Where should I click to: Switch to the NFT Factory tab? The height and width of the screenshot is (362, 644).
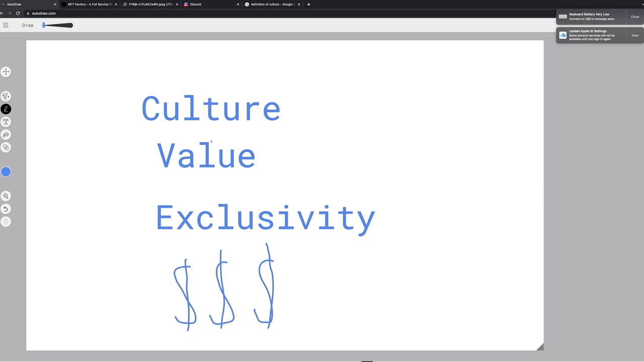coord(90,4)
